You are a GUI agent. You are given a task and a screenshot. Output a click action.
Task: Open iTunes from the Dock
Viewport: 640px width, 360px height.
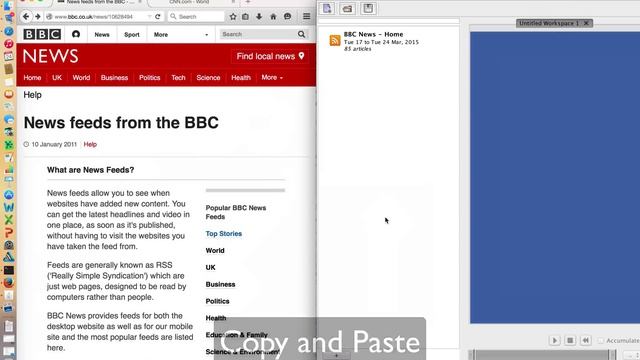[x=9, y=44]
